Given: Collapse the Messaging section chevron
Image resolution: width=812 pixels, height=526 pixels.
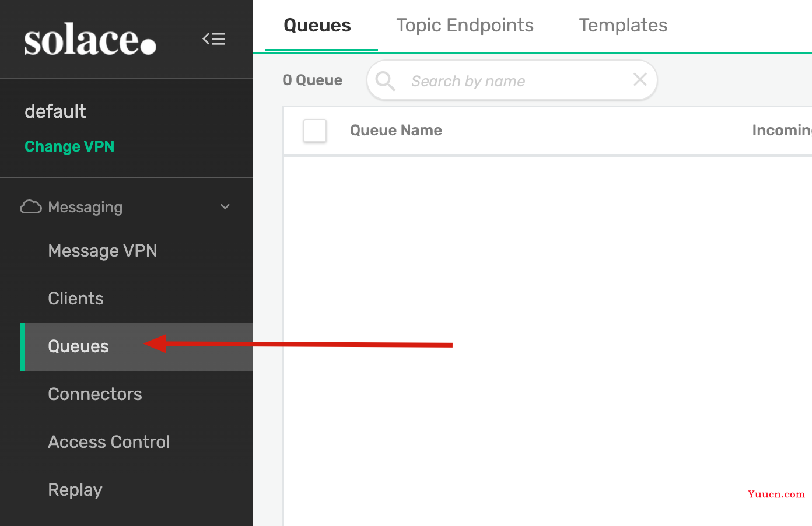Looking at the screenshot, I should point(225,207).
